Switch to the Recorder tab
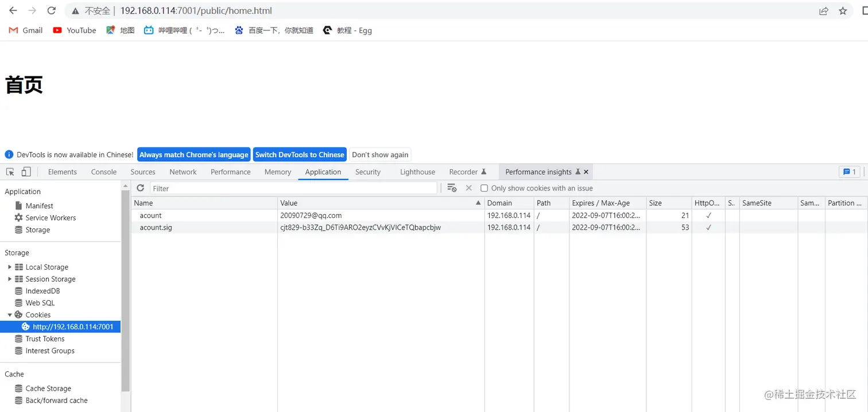The image size is (868, 412). tap(468, 172)
